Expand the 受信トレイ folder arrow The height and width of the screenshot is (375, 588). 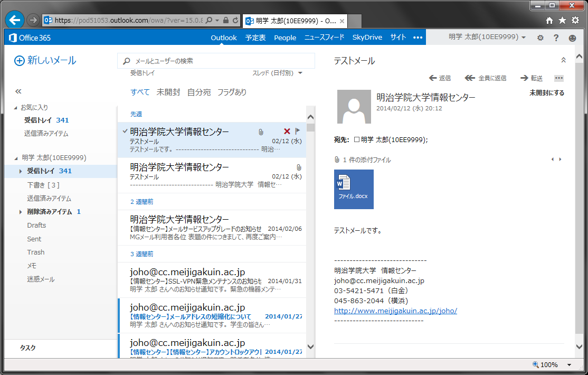pyautogui.click(x=21, y=171)
